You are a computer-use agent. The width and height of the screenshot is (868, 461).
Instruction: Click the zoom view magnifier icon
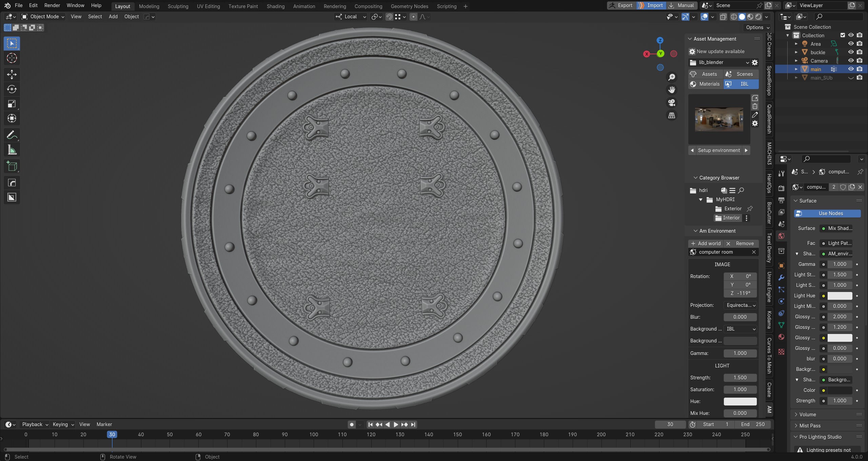click(x=671, y=77)
